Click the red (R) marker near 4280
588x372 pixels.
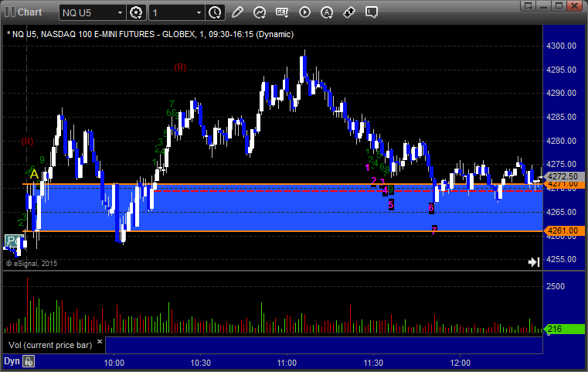pyautogui.click(x=27, y=142)
